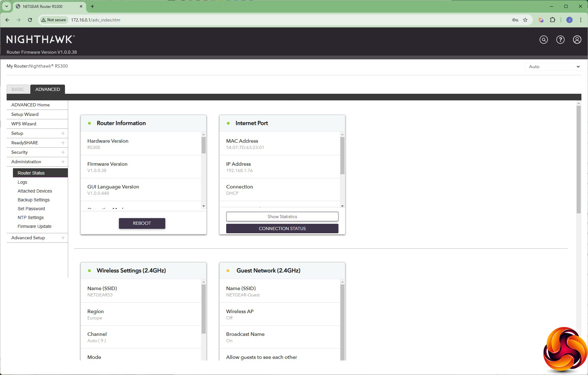
Task: Click the guest SSID NETGEAR-Guest
Action: [243, 295]
